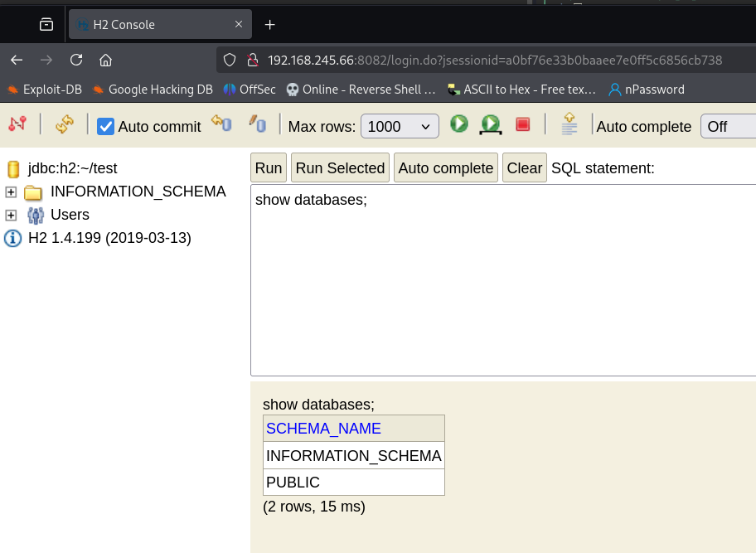Click the Run button
Image resolution: width=756 pixels, height=553 pixels.
[x=269, y=167]
